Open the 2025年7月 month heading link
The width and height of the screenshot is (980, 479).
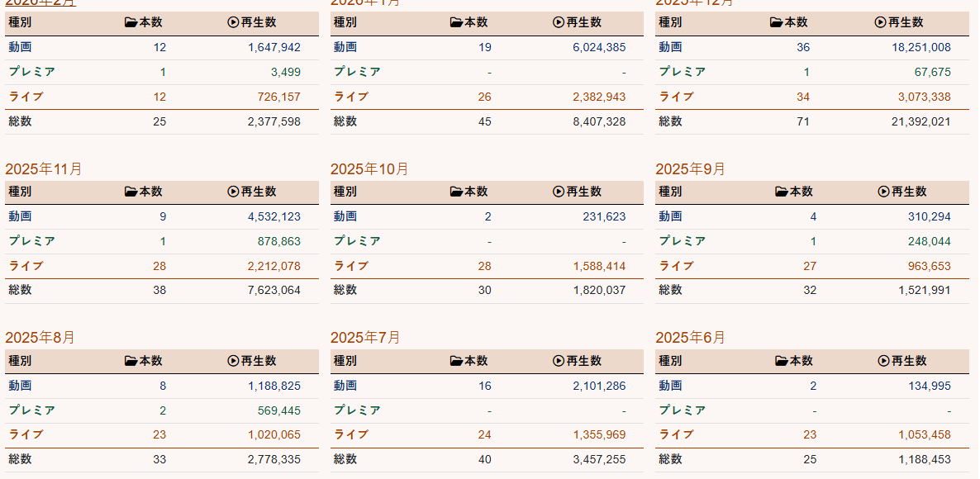[x=365, y=338]
